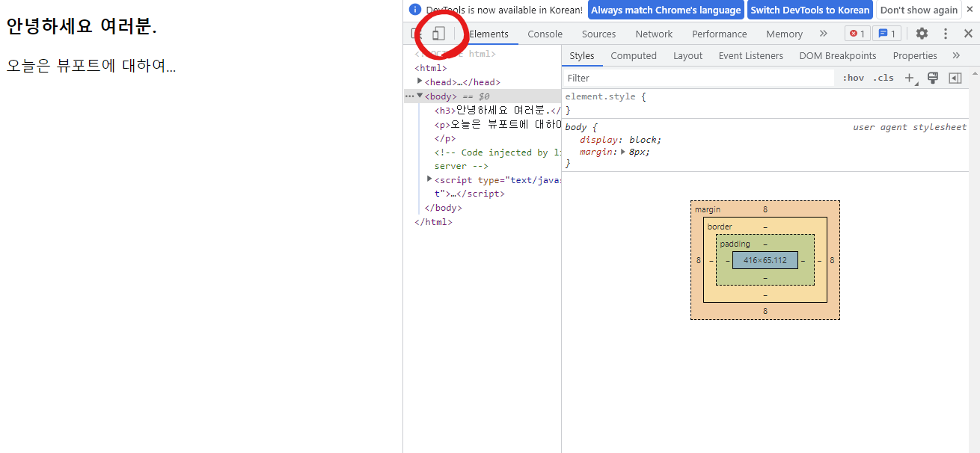Open the DOM Breakpoints tab
Image resolution: width=980 pixels, height=453 pixels.
coord(837,55)
